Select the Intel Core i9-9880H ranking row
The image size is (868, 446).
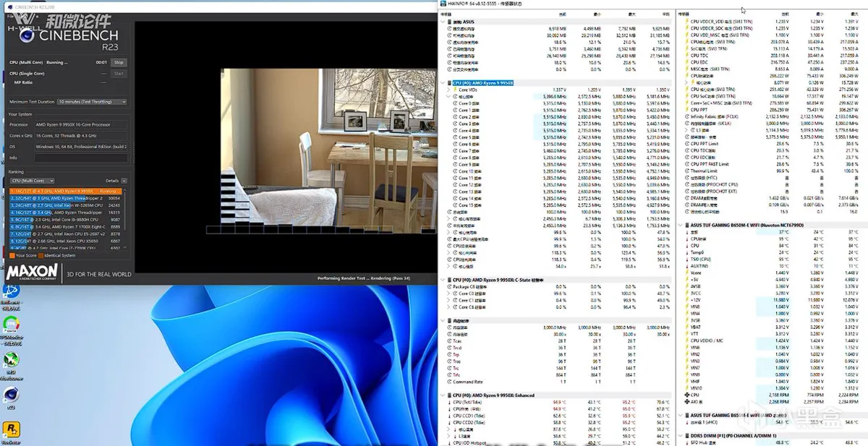coord(65,220)
